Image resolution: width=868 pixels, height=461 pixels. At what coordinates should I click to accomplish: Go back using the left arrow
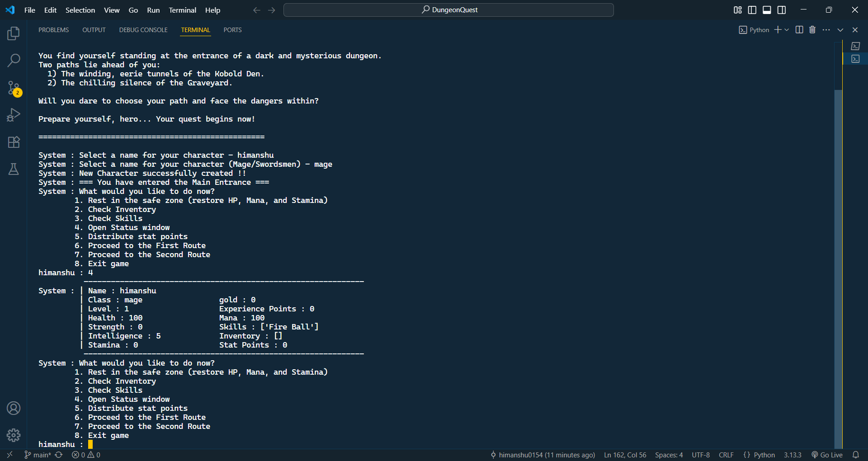click(x=257, y=10)
